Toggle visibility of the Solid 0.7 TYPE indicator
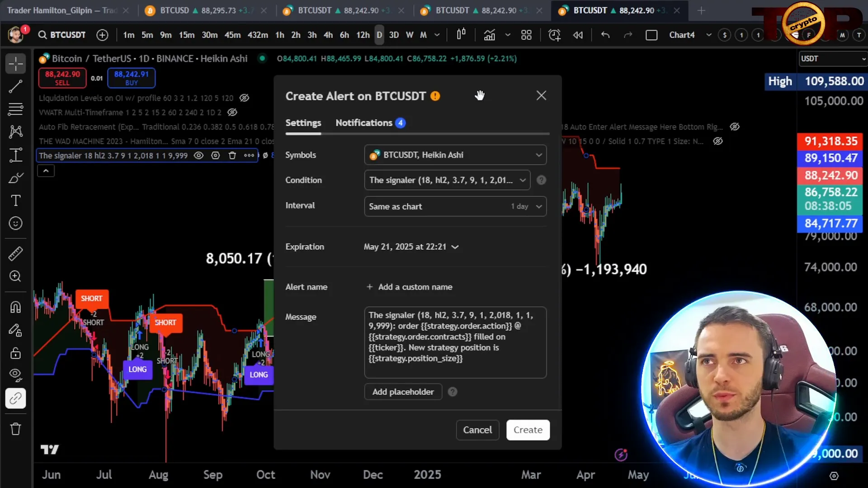 click(x=718, y=141)
